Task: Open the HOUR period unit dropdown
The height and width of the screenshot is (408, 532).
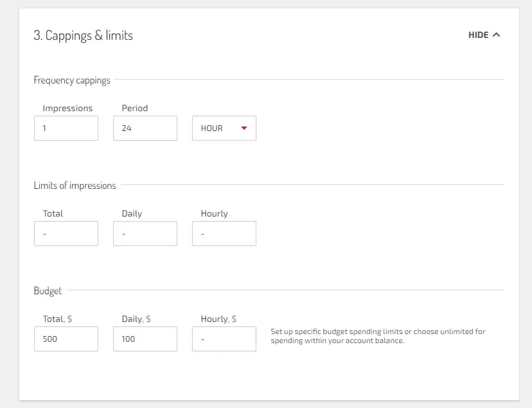Action: point(224,129)
